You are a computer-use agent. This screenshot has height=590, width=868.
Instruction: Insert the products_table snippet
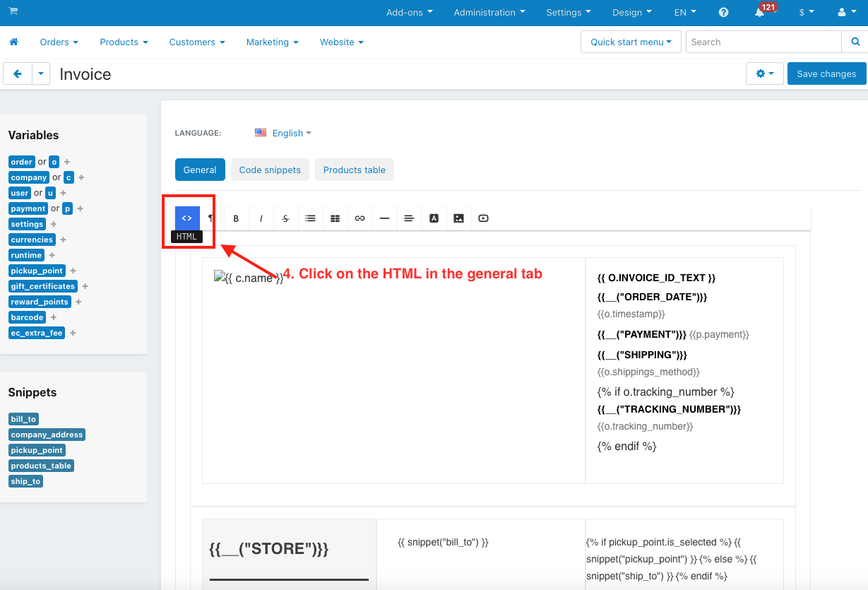click(x=41, y=466)
